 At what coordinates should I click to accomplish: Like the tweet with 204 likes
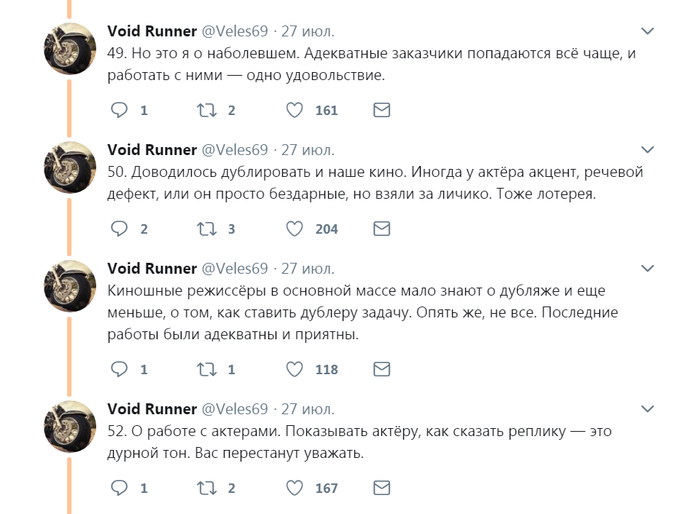(295, 228)
